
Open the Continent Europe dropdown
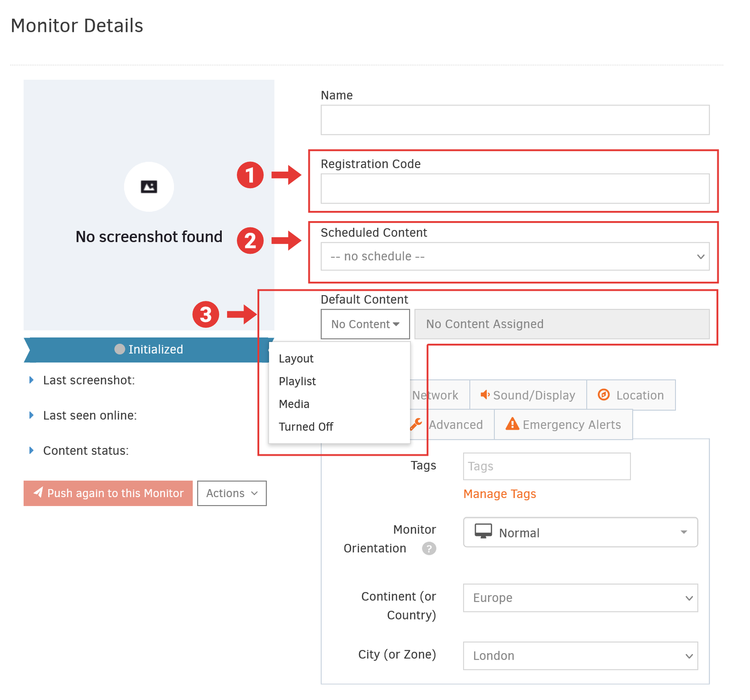[x=580, y=598]
